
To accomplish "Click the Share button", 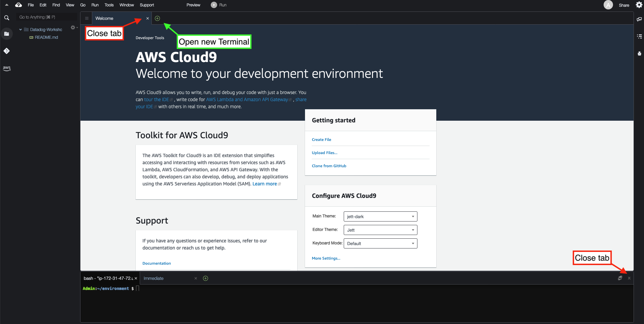I will pos(624,5).
